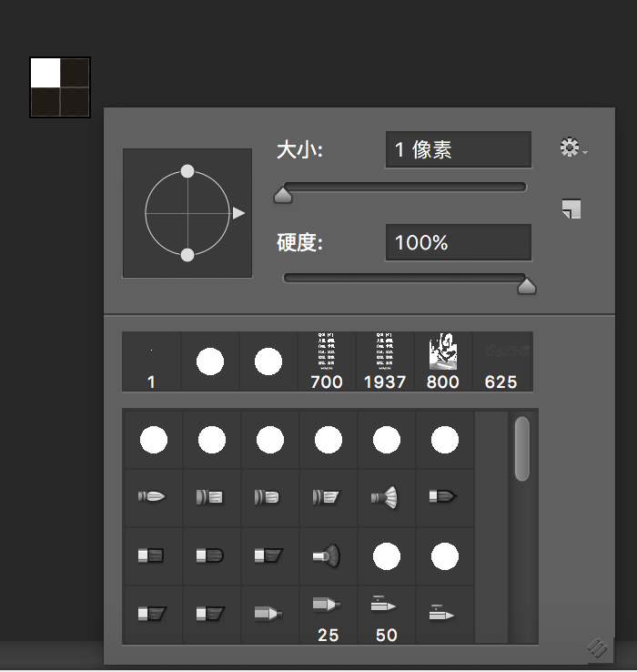Click the 硬度 field showing 100%

459,242
